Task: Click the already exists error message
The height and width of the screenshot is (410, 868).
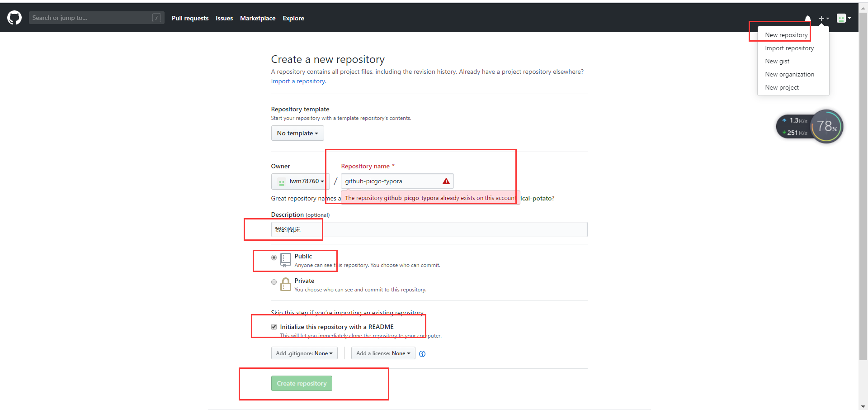Action: pos(430,198)
